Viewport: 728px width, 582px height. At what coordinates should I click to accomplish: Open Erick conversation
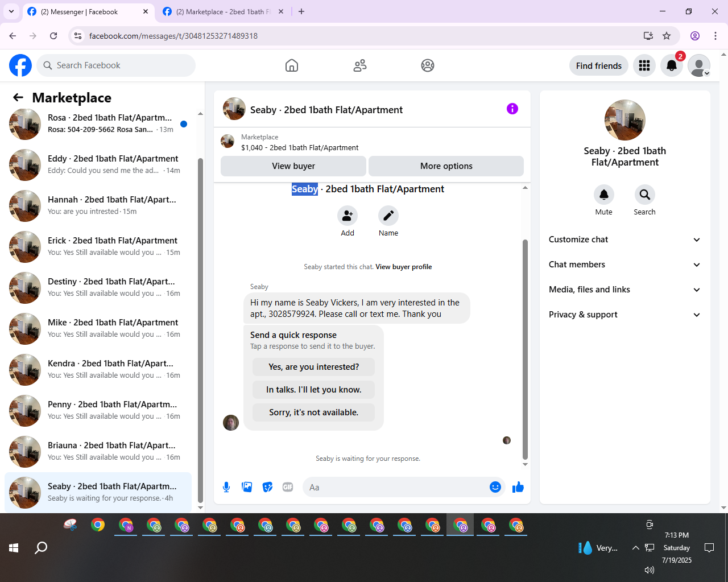pyautogui.click(x=98, y=247)
